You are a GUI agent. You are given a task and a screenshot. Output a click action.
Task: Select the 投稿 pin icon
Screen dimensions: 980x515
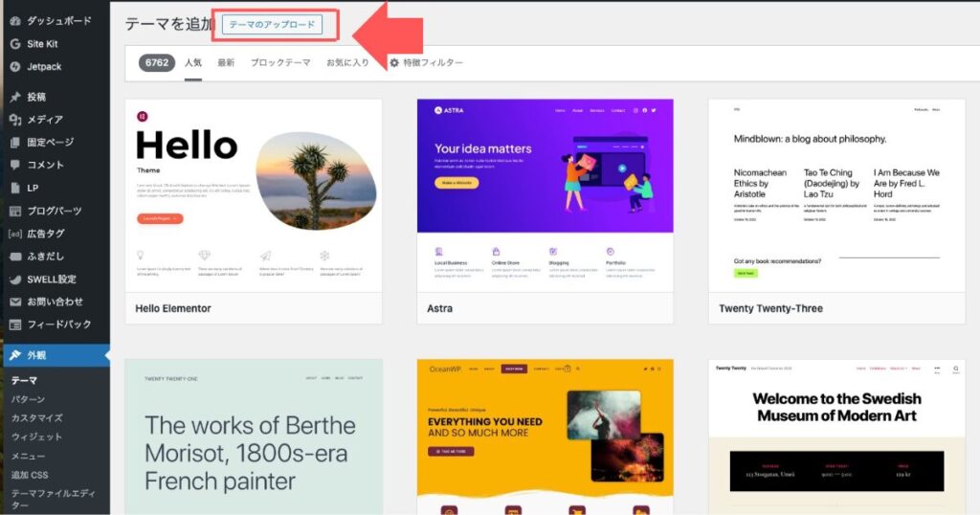pos(15,97)
